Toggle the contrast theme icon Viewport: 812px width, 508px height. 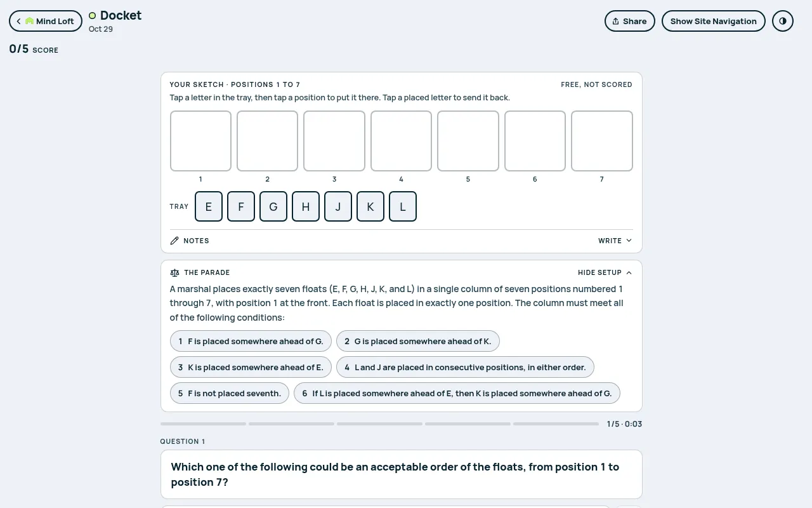[783, 21]
